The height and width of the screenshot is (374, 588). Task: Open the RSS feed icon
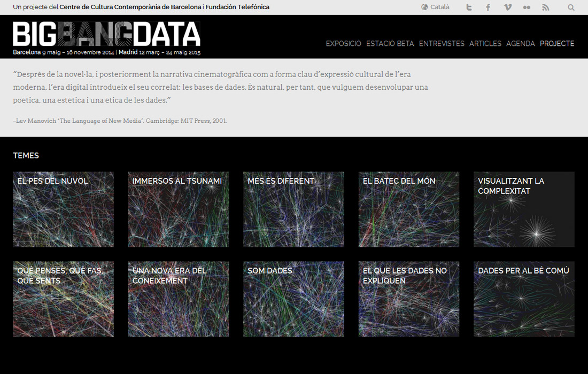pyautogui.click(x=546, y=7)
